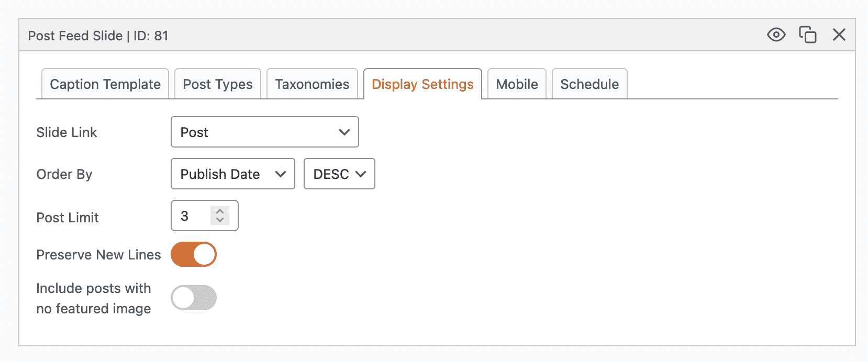Go to the Mobile tab
Viewport: 868px width, 362px height.
[x=517, y=84]
